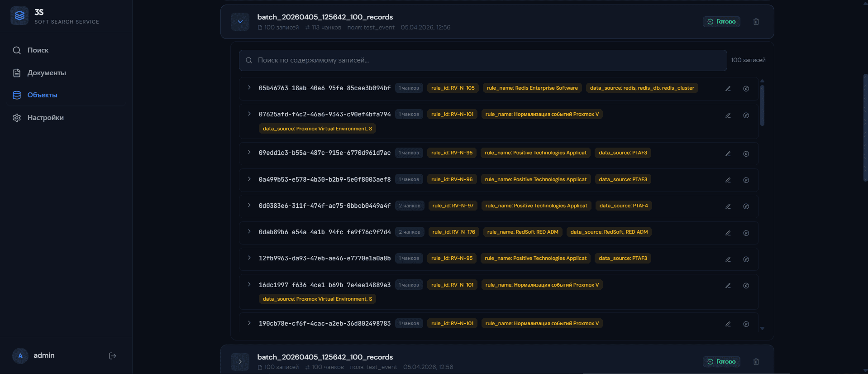The image size is (868, 374).
Task: Edit record 0dab89b6 with the pencil icon
Action: (x=728, y=233)
